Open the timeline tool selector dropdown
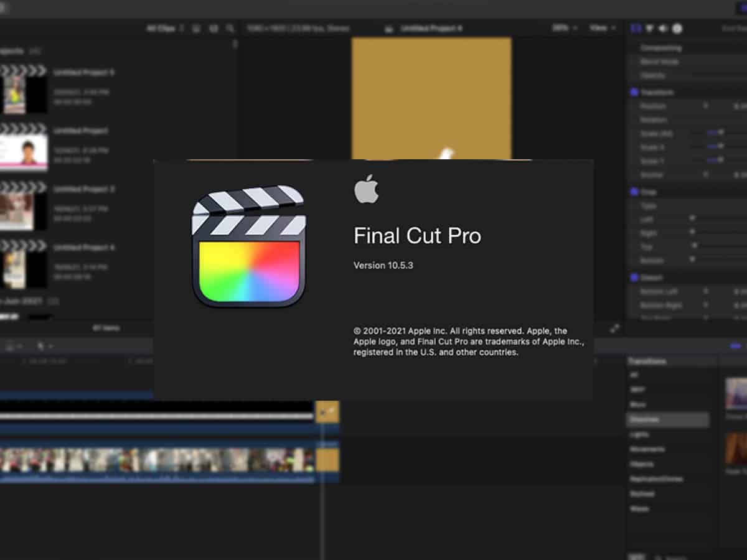Screen dimensions: 747x560 pyautogui.click(x=45, y=346)
